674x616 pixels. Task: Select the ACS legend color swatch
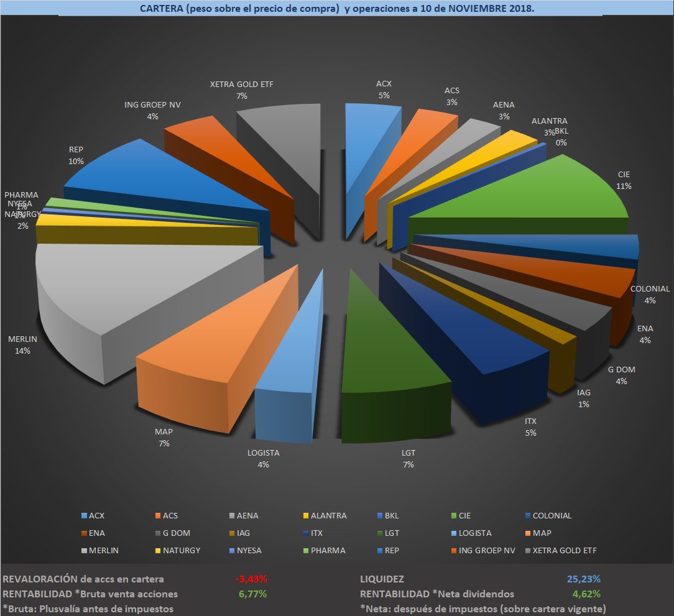158,515
